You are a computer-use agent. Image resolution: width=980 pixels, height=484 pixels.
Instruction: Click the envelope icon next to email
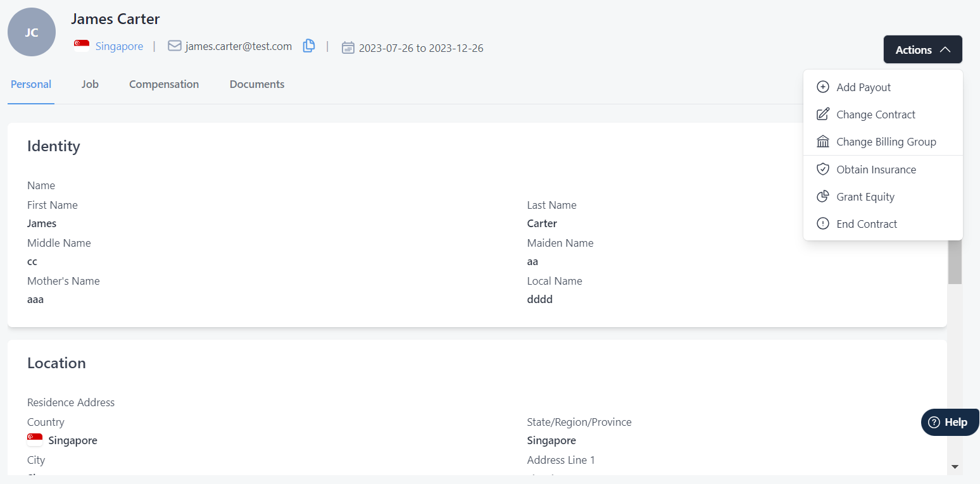click(174, 46)
